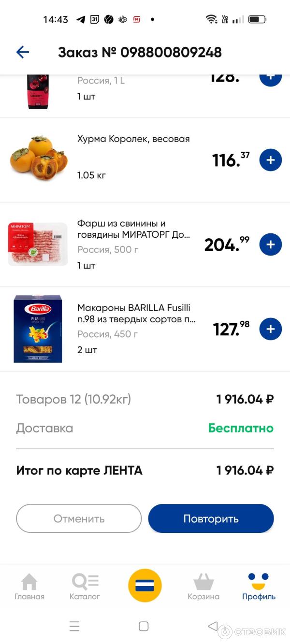
Task: Open the cherry juice product image
Action: (38, 91)
